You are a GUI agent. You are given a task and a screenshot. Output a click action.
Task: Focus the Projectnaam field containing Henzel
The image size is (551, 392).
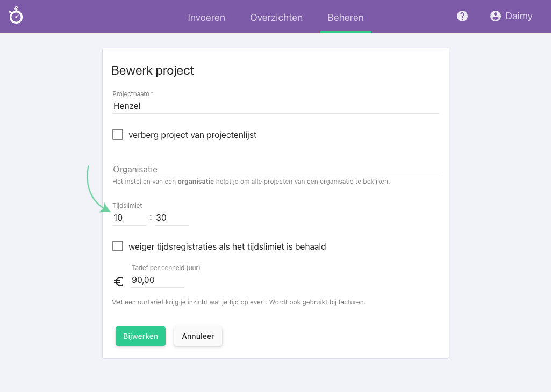[x=275, y=106]
